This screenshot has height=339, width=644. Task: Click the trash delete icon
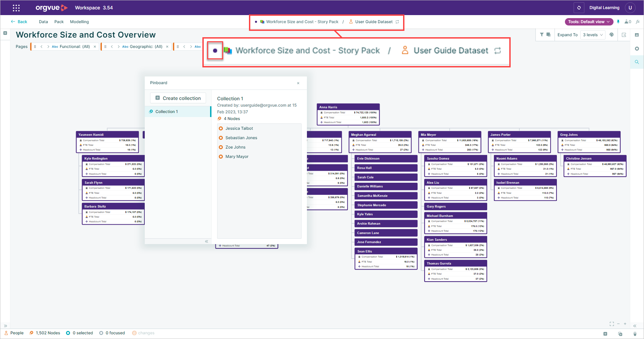pos(635,334)
